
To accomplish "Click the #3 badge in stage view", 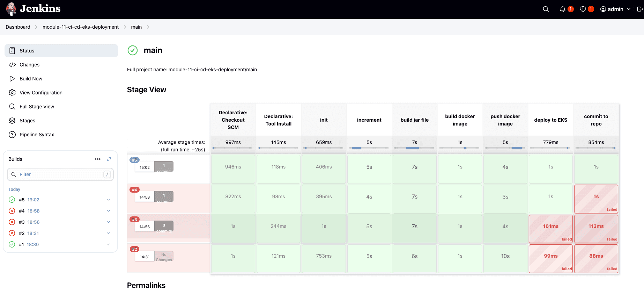I will pyautogui.click(x=134, y=220).
